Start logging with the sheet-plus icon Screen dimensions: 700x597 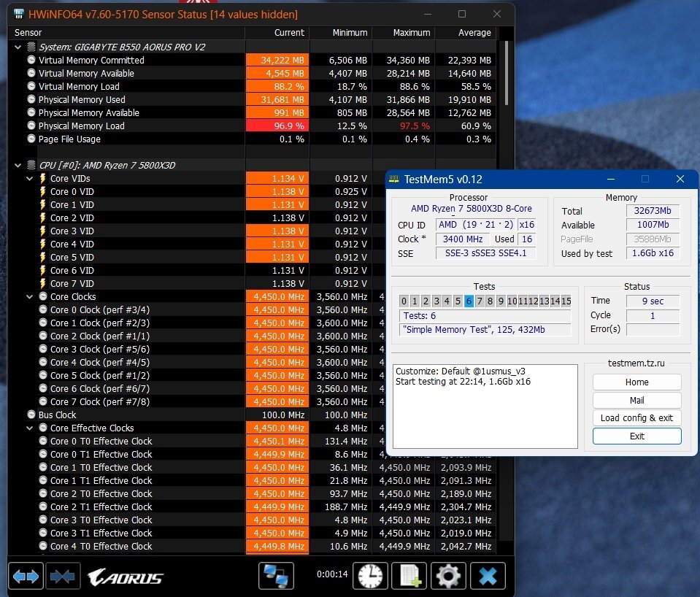point(409,576)
